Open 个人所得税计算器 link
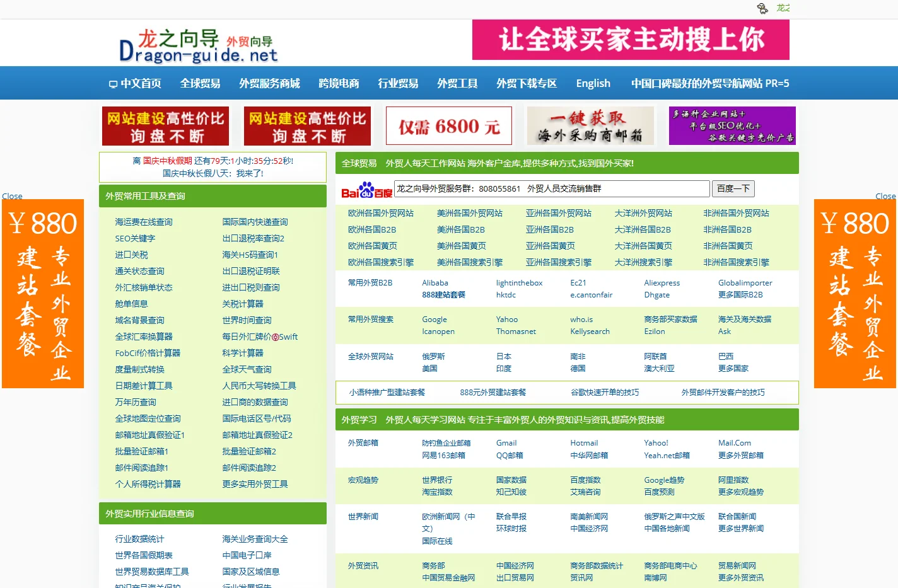 [148, 484]
